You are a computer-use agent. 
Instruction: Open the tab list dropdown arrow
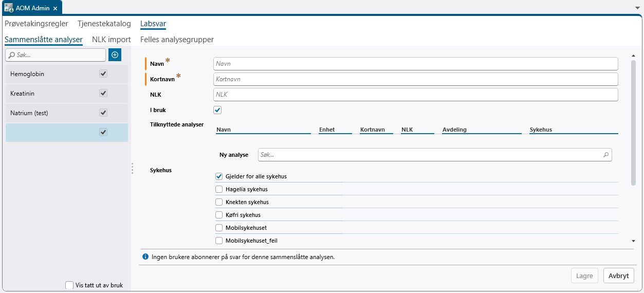coord(637,8)
